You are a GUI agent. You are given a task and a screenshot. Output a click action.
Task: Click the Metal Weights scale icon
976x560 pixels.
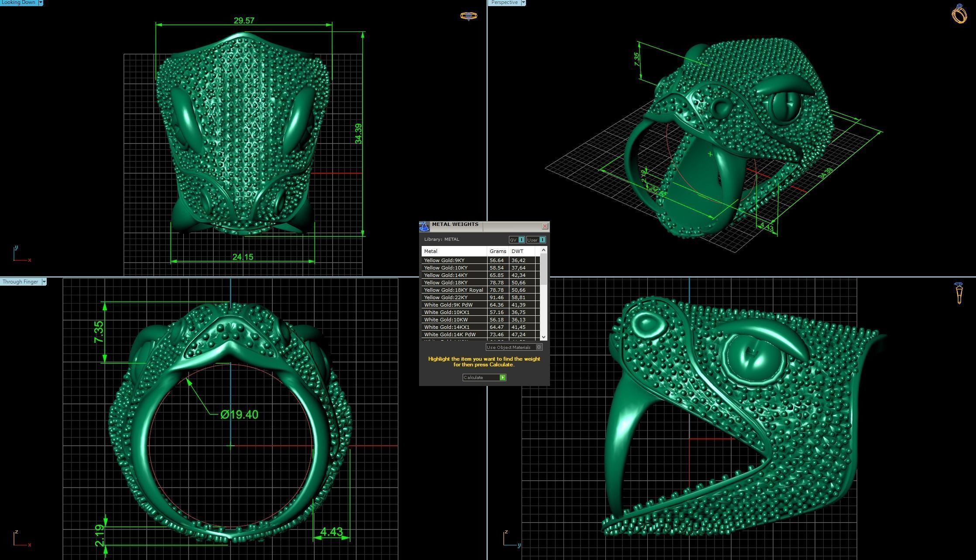click(424, 226)
